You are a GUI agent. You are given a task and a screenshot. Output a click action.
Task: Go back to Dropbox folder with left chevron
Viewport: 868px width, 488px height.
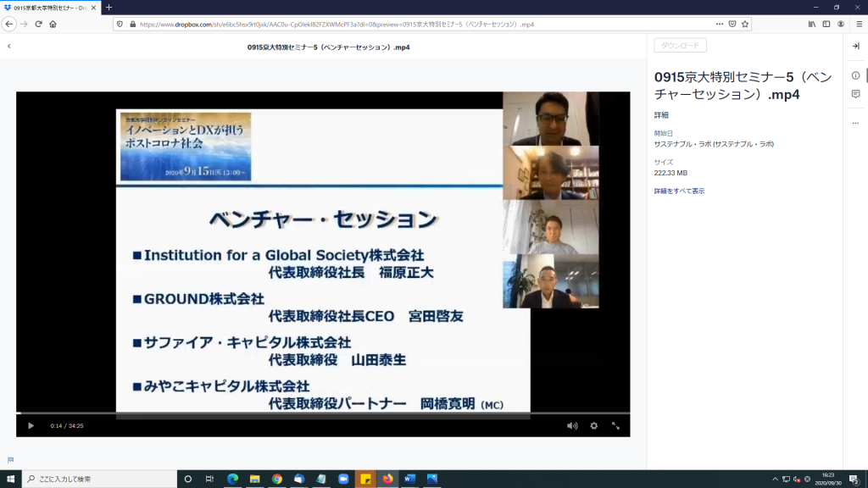coord(8,46)
